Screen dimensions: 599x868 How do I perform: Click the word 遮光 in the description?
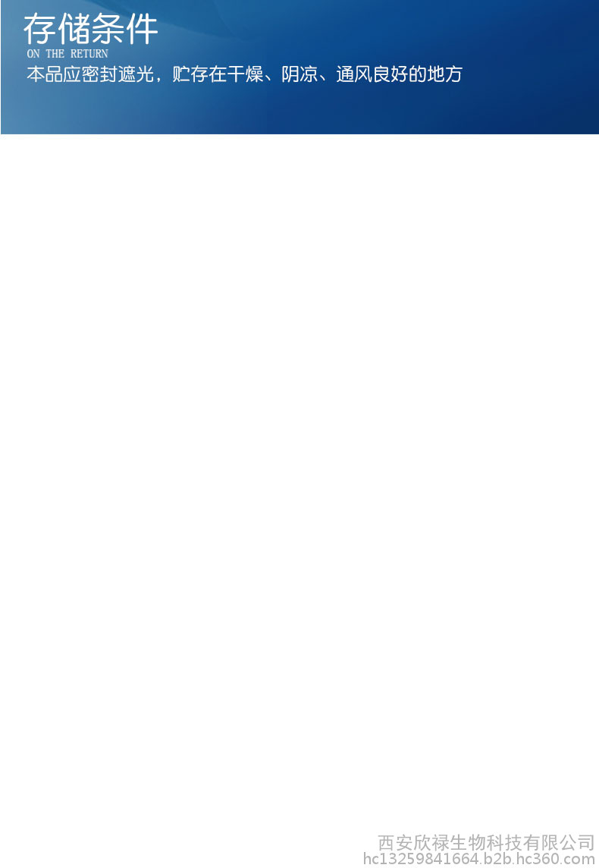click(x=136, y=74)
